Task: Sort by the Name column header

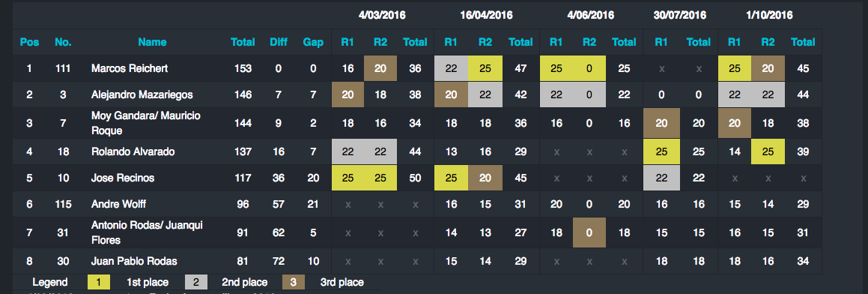Action: coord(152,41)
